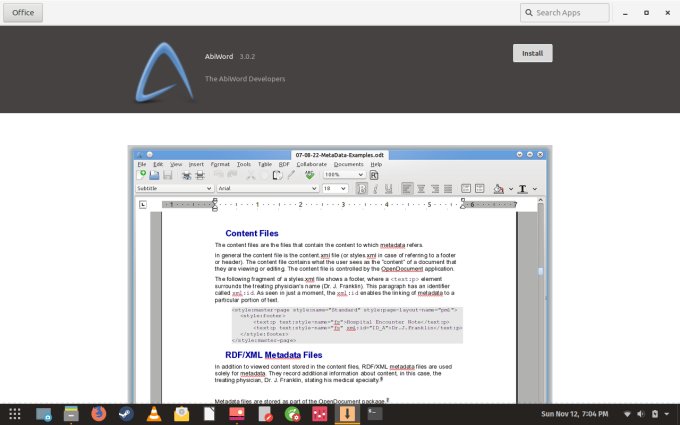Toggle Bold button in AbiWord preview toolbar
The height and width of the screenshot is (425, 680).
[361, 189]
